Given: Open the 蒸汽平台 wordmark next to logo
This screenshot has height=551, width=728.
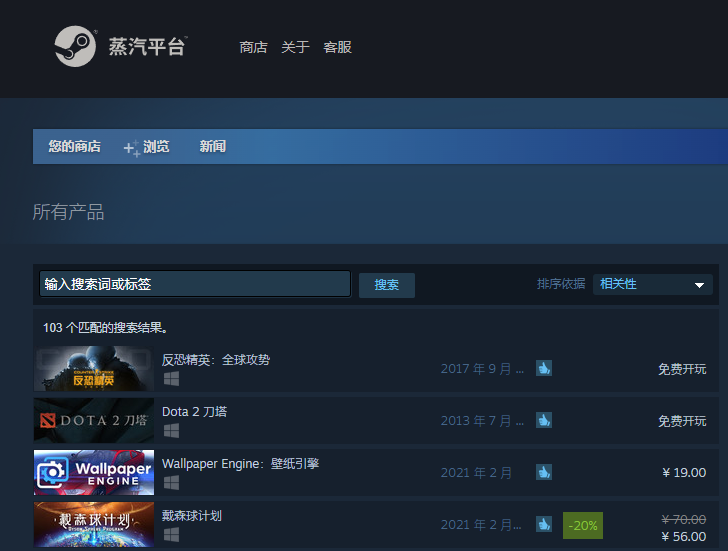Looking at the screenshot, I should click(148, 46).
